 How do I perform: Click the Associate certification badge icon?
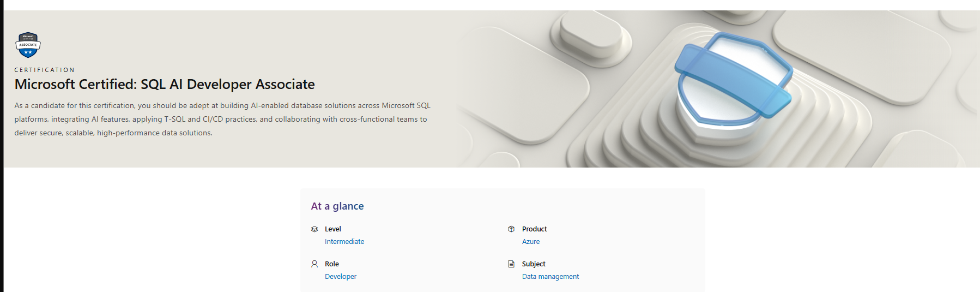click(28, 45)
